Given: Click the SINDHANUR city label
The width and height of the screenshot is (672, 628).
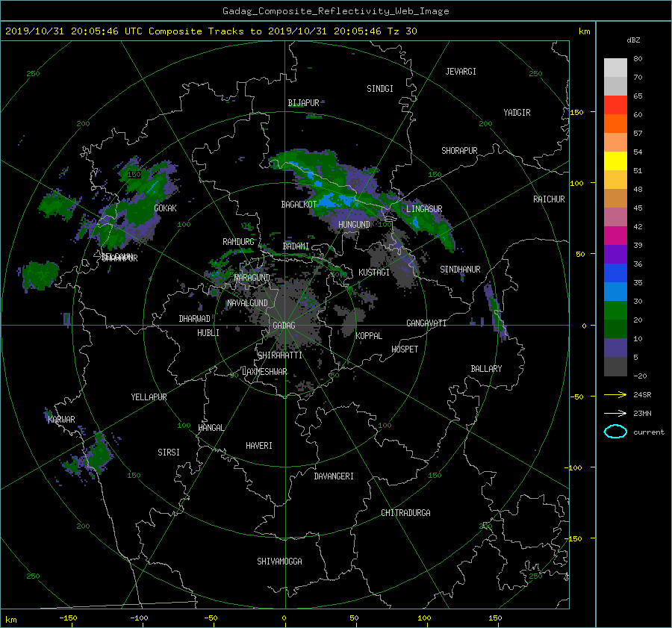Looking at the screenshot, I should tap(460, 270).
